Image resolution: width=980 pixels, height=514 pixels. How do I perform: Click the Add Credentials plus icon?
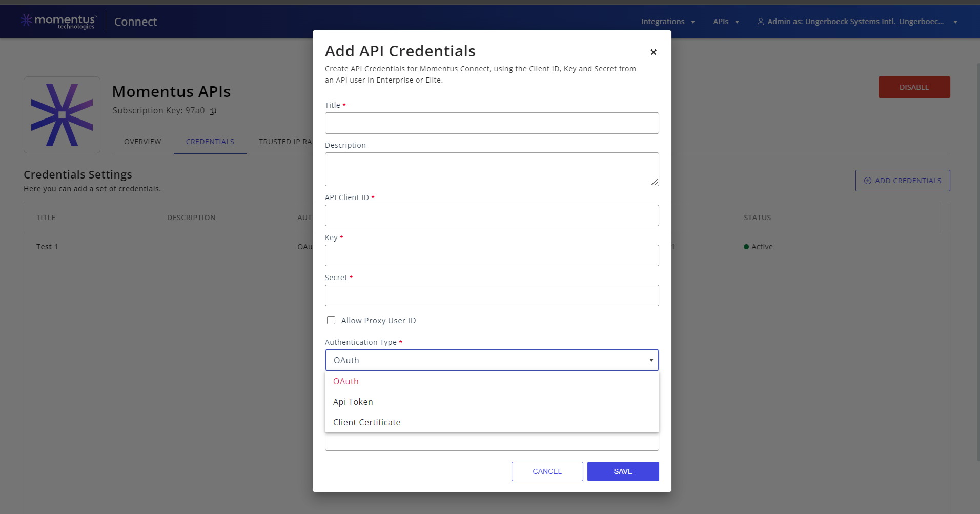[867, 181]
